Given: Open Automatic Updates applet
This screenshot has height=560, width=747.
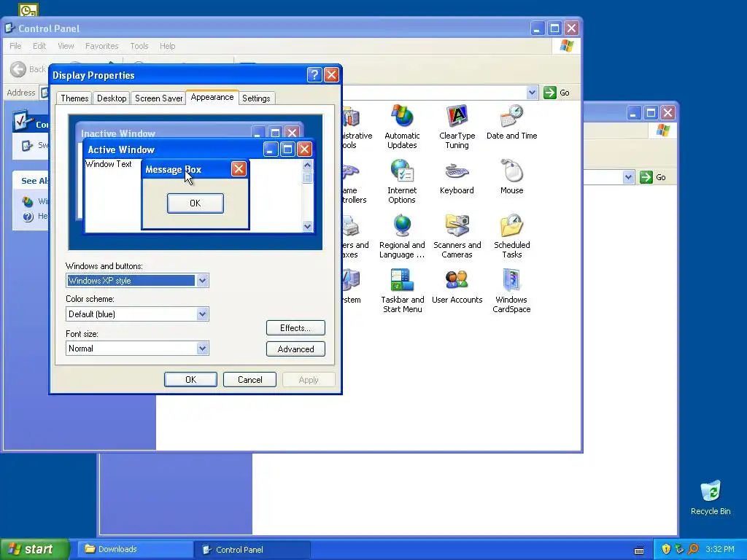Looking at the screenshot, I should (x=402, y=127).
